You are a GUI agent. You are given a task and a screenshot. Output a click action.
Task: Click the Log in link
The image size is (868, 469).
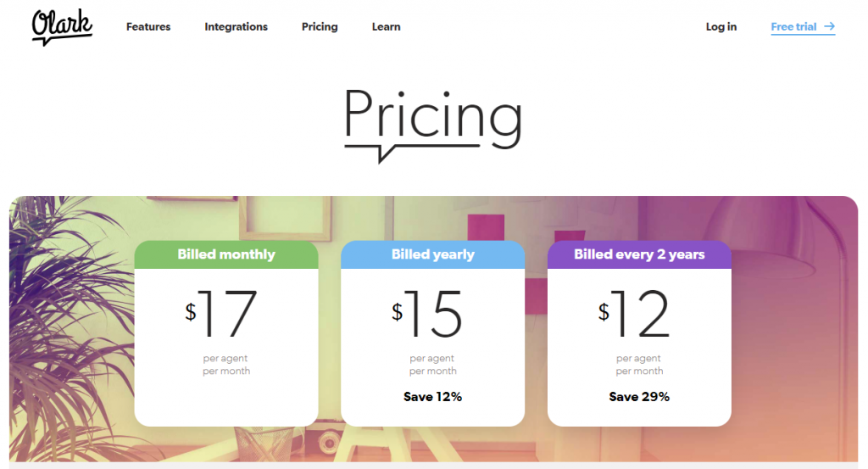[721, 27]
